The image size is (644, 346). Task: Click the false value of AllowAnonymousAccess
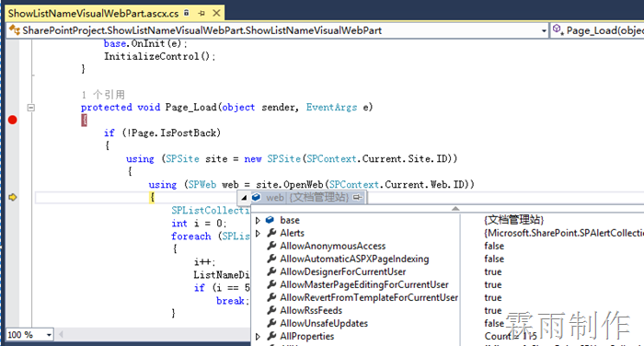click(494, 246)
